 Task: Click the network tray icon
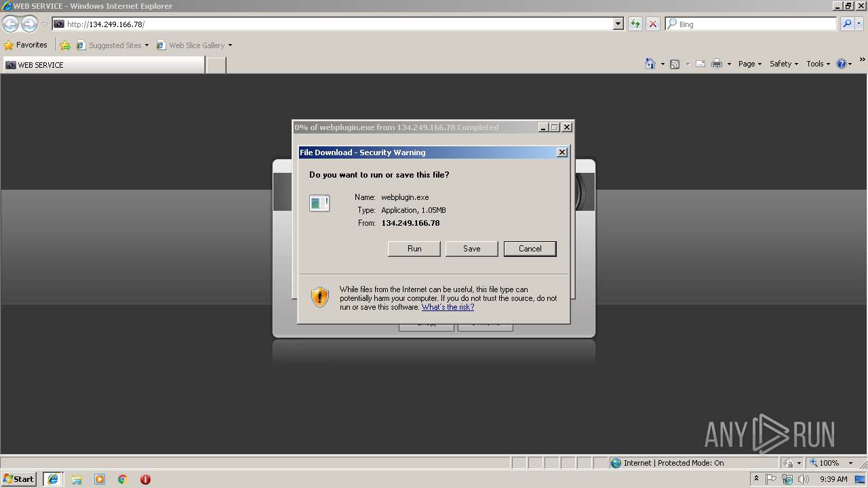787,479
